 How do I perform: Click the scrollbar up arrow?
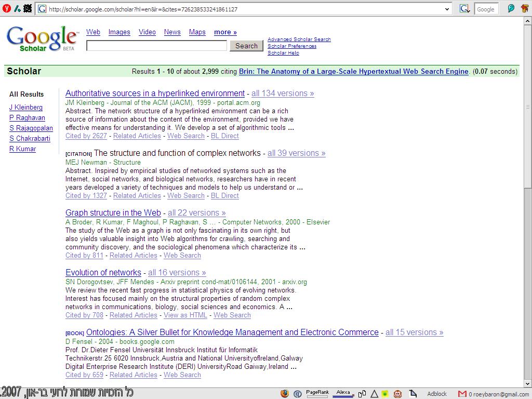(528, 21)
